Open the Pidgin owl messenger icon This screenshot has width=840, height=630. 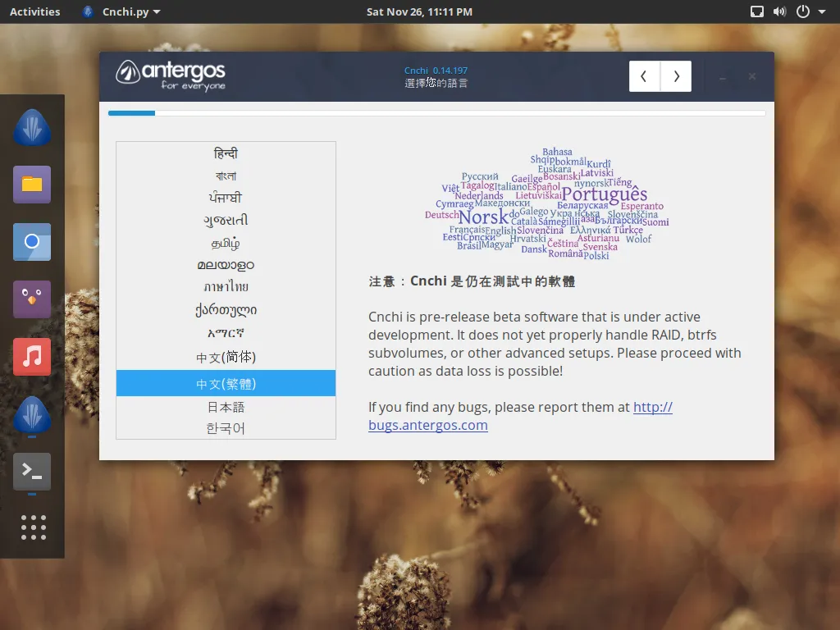tap(32, 299)
